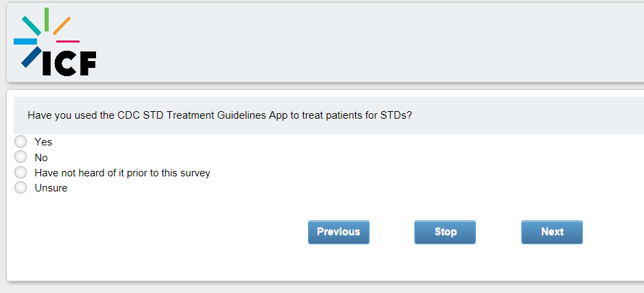644x293 pixels.
Task: Click the CDC STD Treatment Guidelines question text
Action: point(219,115)
